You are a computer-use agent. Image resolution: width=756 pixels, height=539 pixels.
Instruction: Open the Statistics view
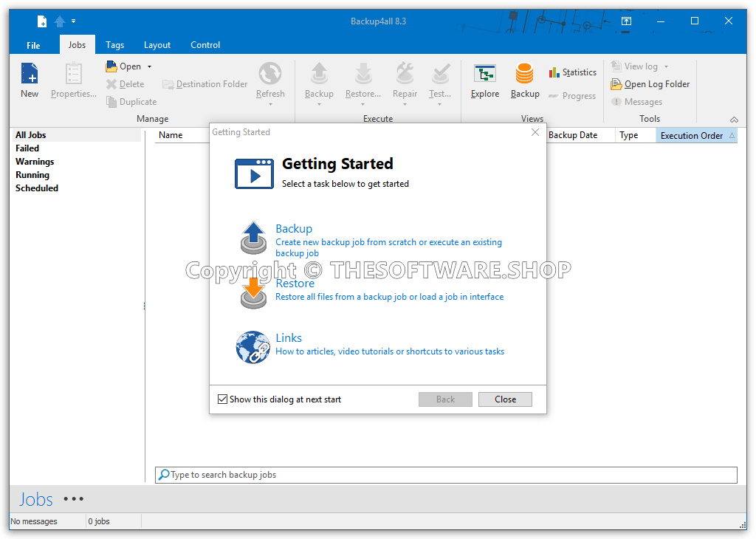[x=573, y=72]
